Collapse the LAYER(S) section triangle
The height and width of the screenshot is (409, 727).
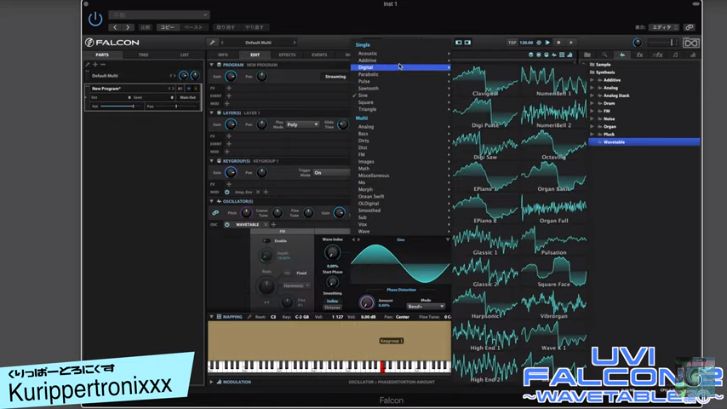(212, 113)
